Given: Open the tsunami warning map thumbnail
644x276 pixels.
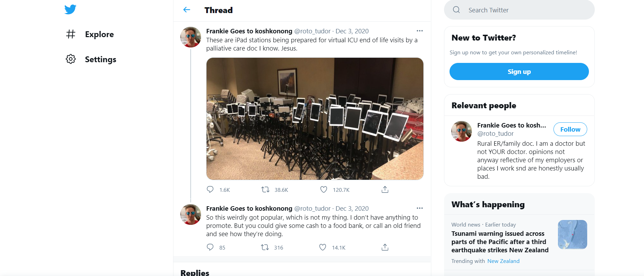Looking at the screenshot, I should coord(572,234).
